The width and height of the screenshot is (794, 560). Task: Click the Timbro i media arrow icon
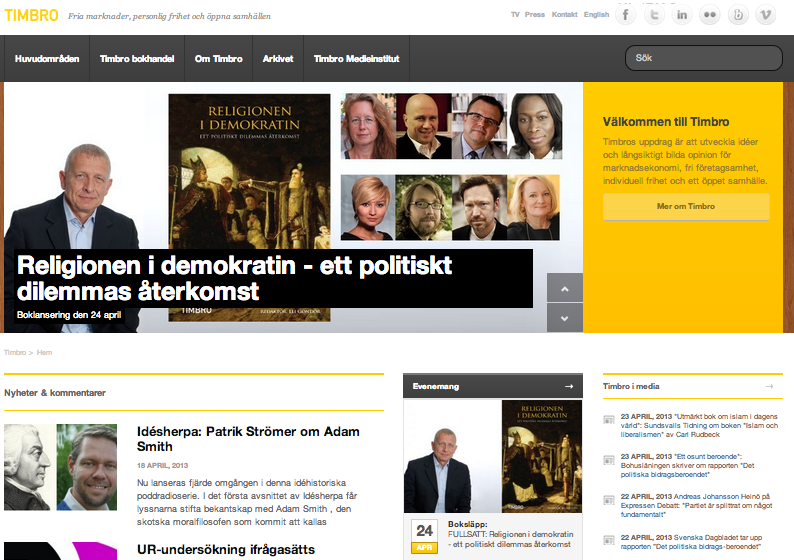click(x=769, y=386)
